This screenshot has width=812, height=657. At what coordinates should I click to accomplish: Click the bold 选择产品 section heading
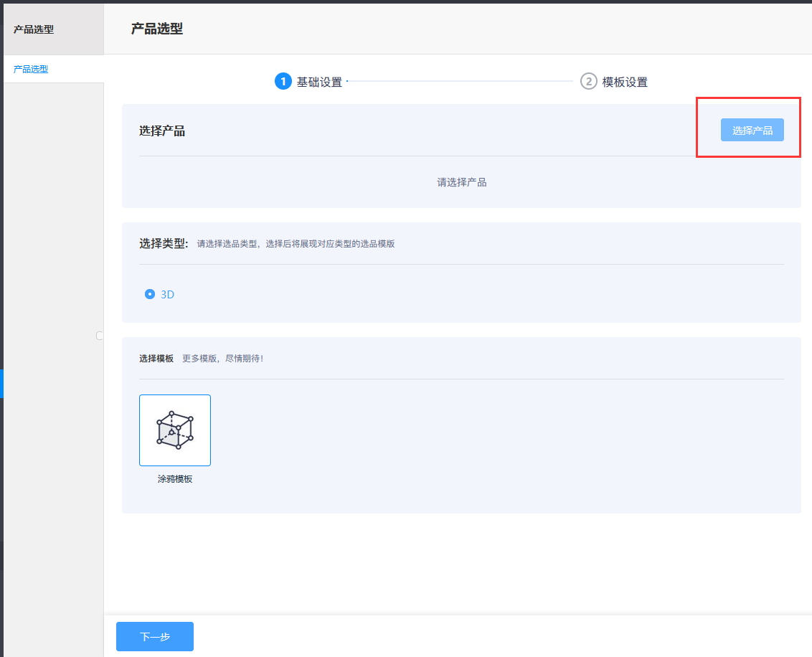162,131
